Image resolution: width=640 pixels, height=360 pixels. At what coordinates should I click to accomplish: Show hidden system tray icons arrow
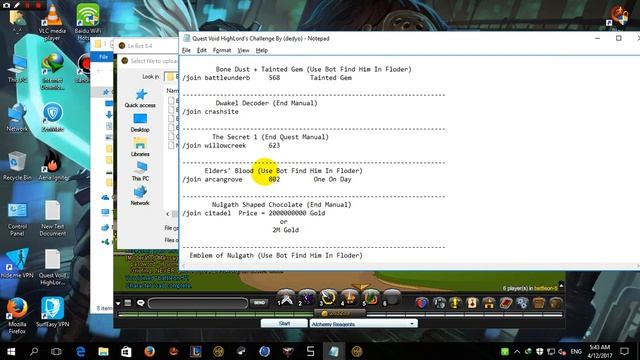click(517, 351)
